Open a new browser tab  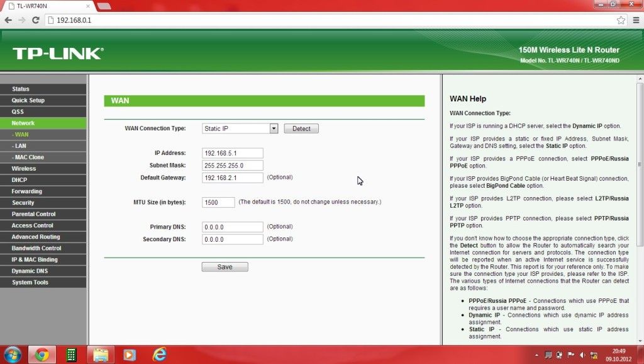pos(104,6)
